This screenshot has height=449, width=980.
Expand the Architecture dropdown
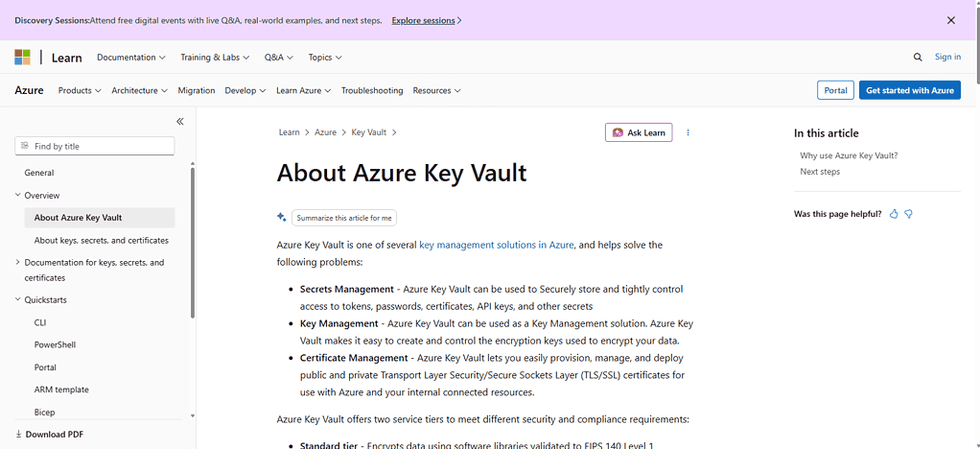pyautogui.click(x=139, y=90)
